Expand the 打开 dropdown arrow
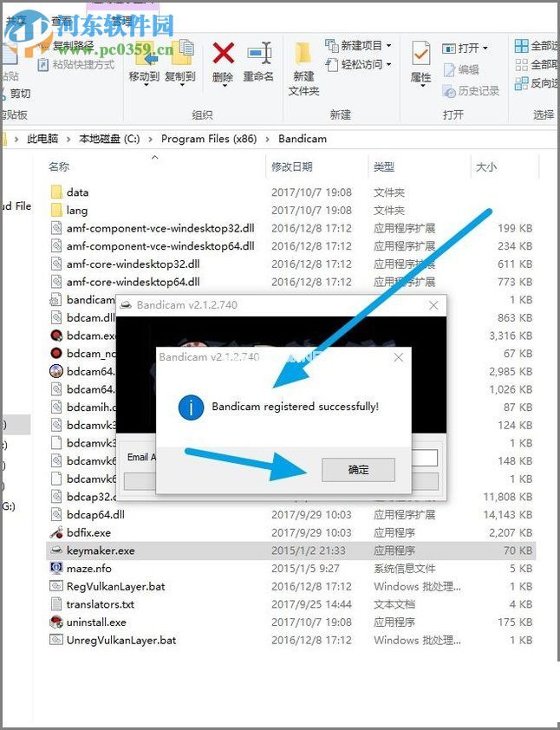This screenshot has width=560, height=730. 485,48
